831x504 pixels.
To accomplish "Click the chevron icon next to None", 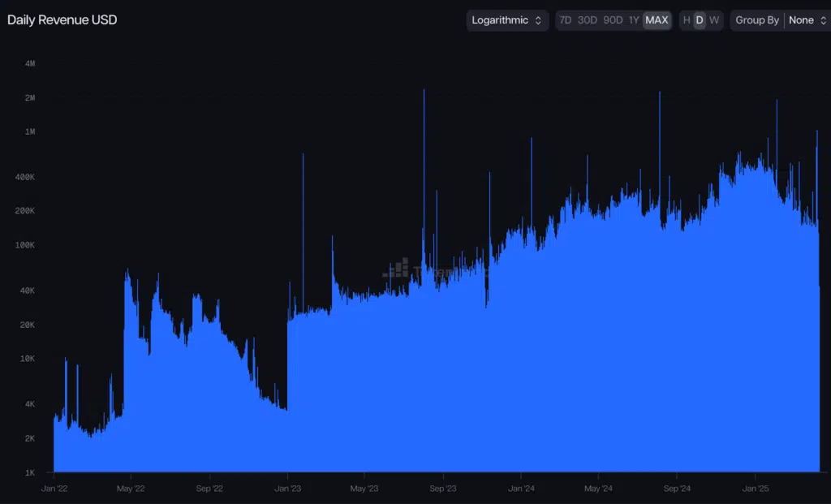I will click(820, 20).
